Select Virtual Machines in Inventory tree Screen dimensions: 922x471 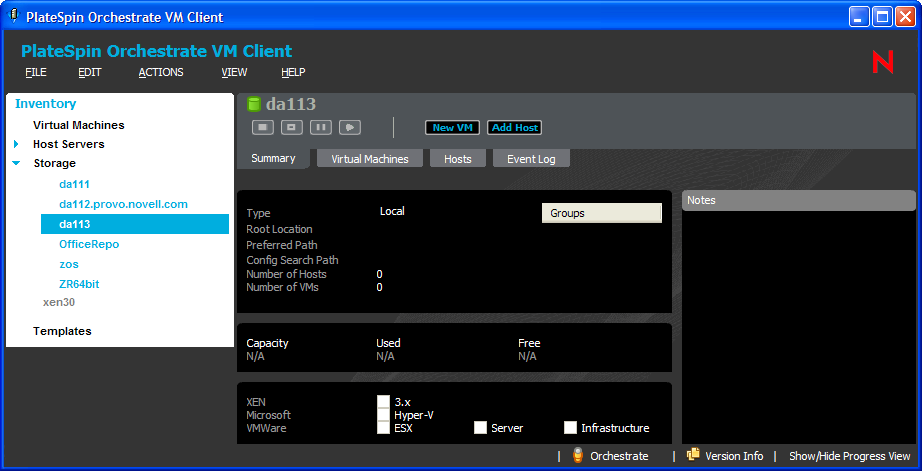[79, 125]
